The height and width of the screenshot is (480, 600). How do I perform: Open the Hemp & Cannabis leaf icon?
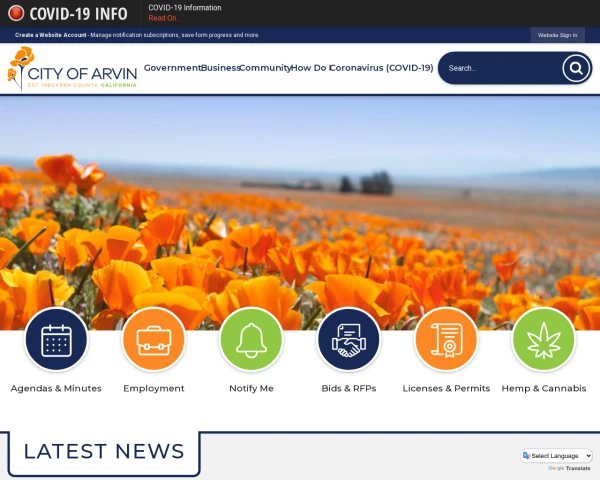click(544, 340)
